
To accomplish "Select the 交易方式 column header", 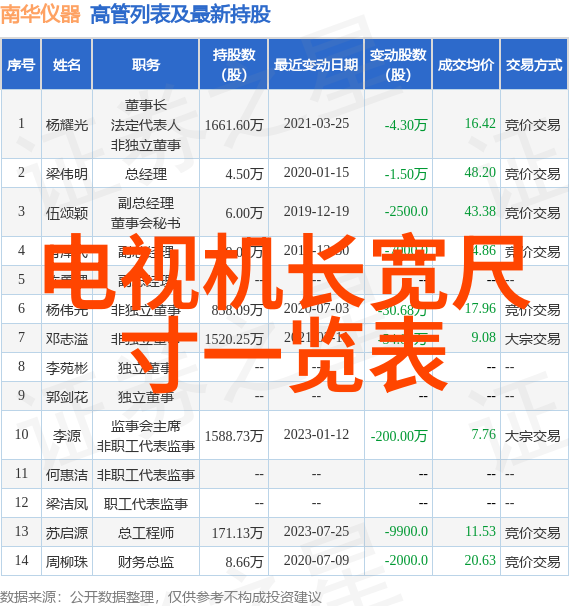I will [x=534, y=64].
